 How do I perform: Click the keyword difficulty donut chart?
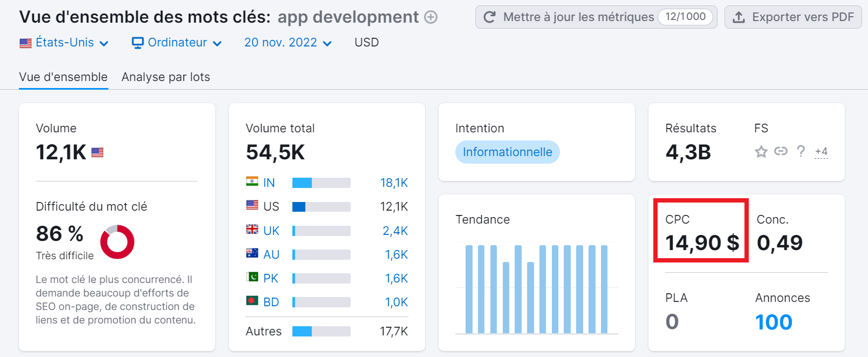coord(117,241)
